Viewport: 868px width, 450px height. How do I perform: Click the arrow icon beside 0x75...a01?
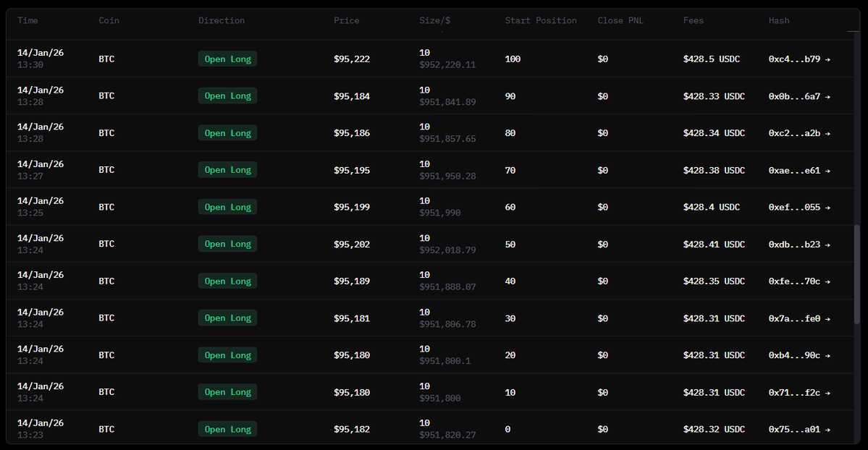pyautogui.click(x=827, y=430)
